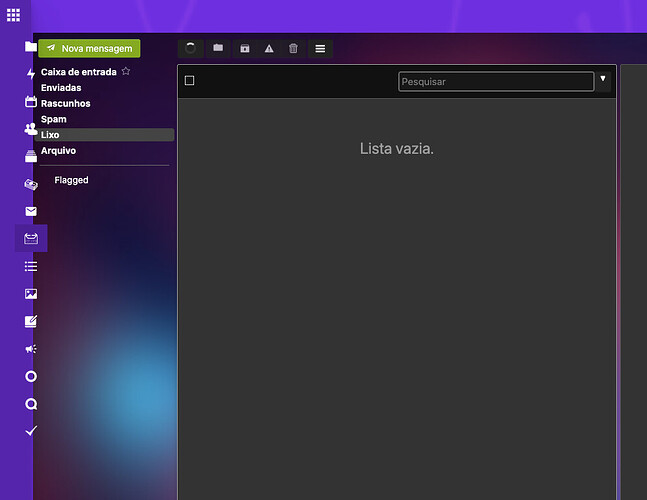Tick the select-all messages checkbox
Viewport: 647px width, 500px height.
click(189, 80)
